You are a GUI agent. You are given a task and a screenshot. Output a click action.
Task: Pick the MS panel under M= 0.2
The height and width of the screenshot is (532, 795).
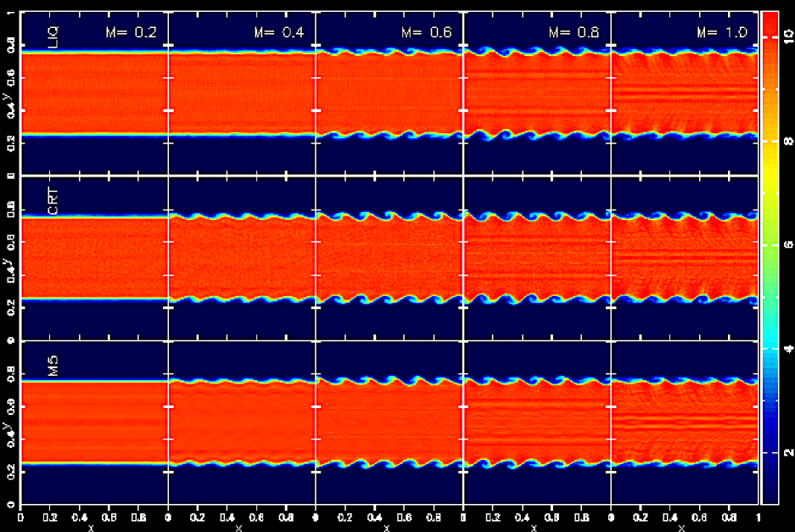coord(94,423)
